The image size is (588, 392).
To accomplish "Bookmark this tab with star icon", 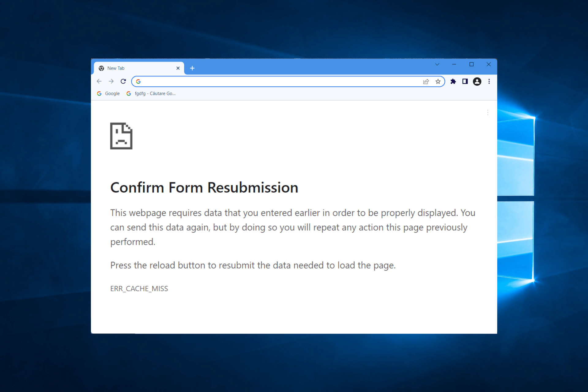I will (x=438, y=81).
